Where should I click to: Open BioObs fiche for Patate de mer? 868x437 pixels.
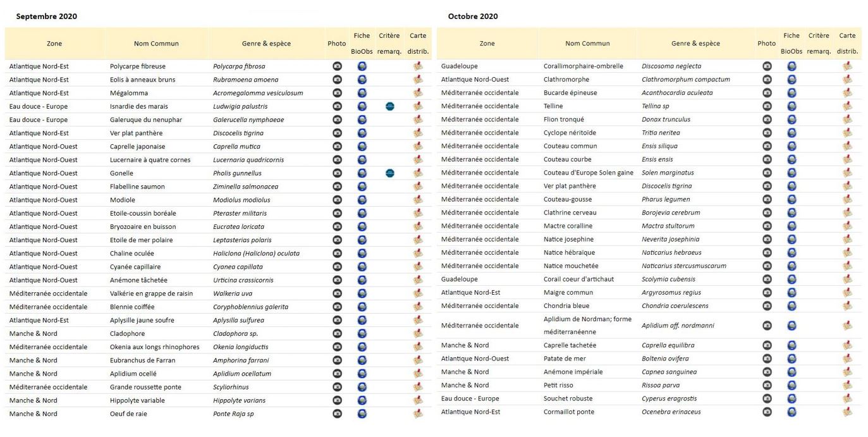pyautogui.click(x=792, y=359)
